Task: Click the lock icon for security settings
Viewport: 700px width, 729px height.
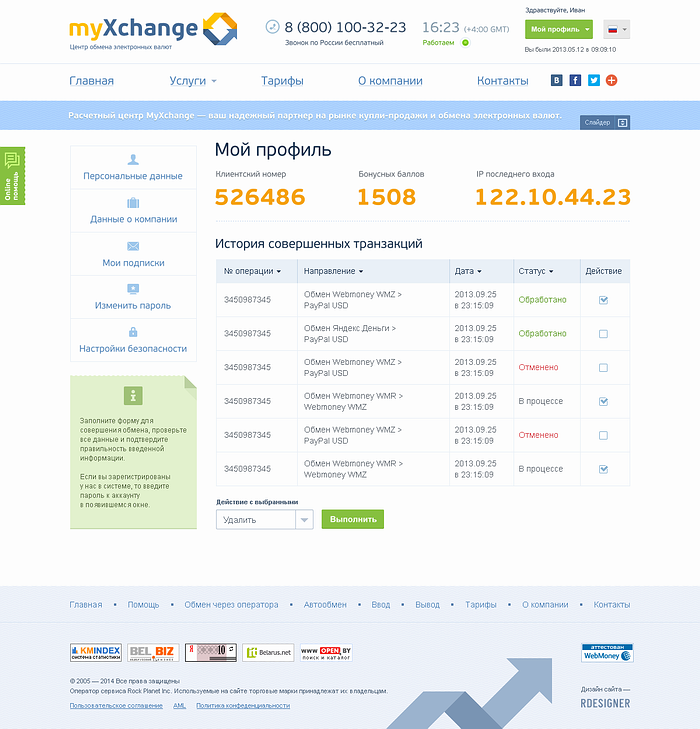Action: 133,332
